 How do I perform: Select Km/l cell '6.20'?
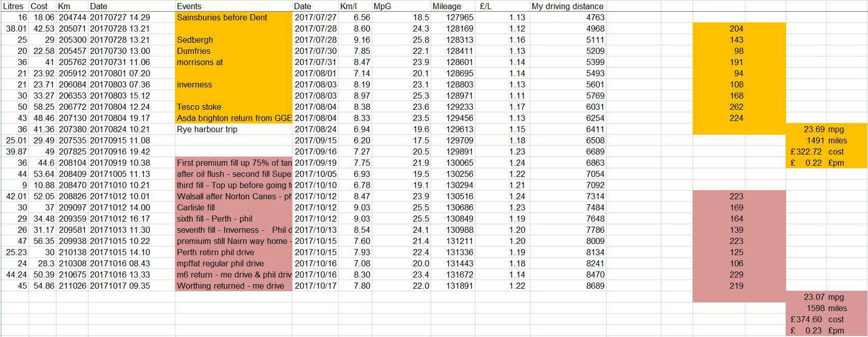355,140
